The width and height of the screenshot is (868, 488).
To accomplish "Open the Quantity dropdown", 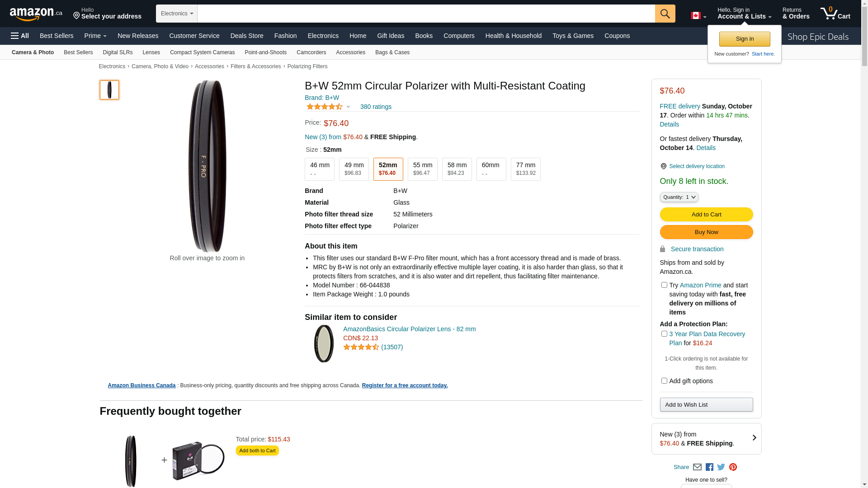I will 679,197.
